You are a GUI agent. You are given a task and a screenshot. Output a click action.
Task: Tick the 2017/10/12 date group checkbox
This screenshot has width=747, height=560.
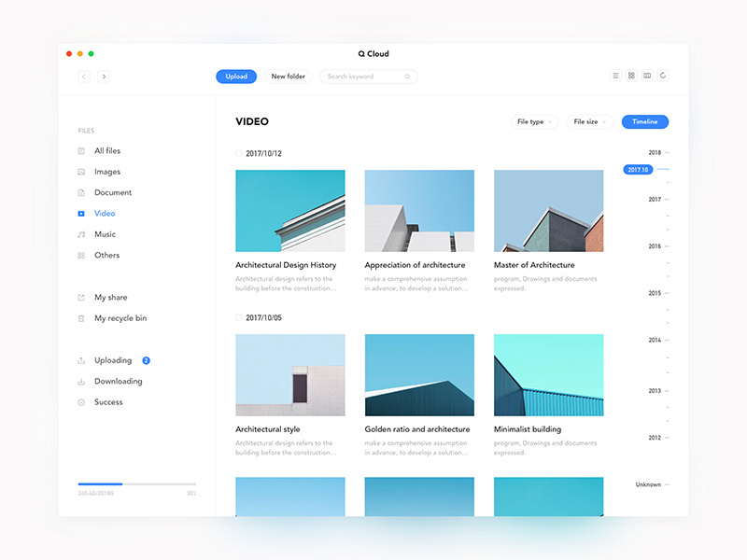[239, 153]
